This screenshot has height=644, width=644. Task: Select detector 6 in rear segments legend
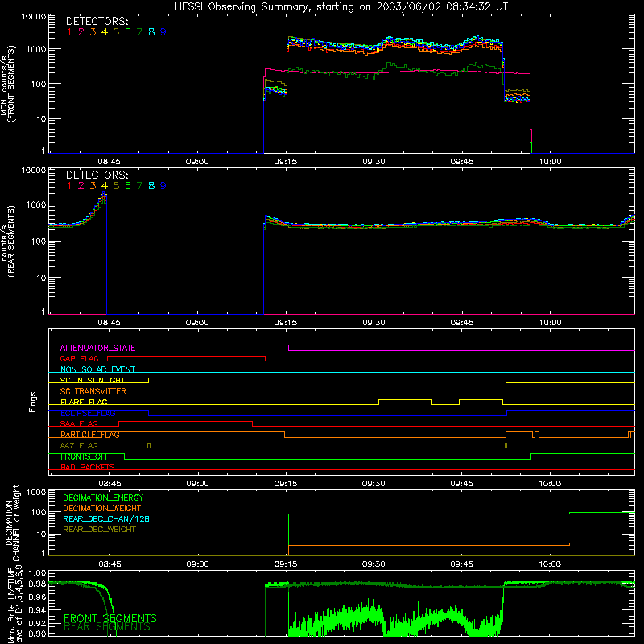click(128, 186)
